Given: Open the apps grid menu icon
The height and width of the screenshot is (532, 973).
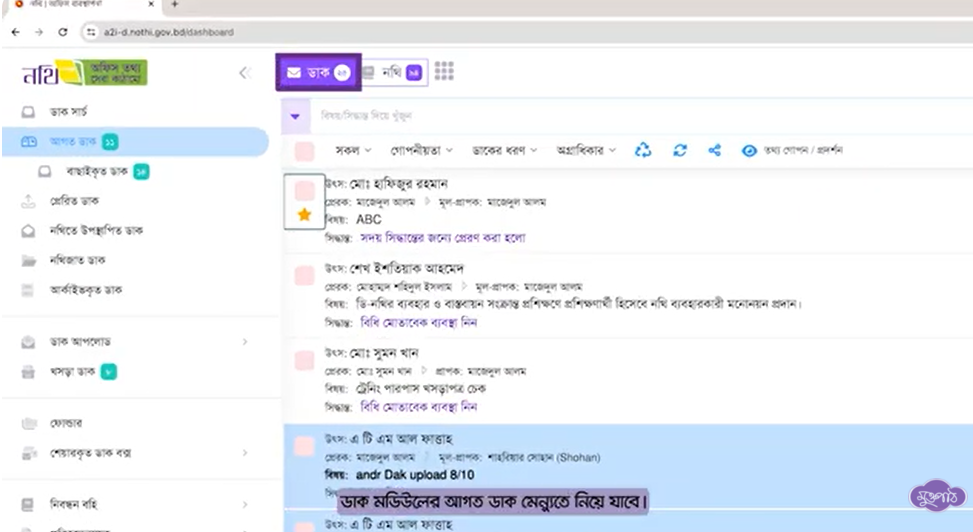Looking at the screenshot, I should 444,72.
